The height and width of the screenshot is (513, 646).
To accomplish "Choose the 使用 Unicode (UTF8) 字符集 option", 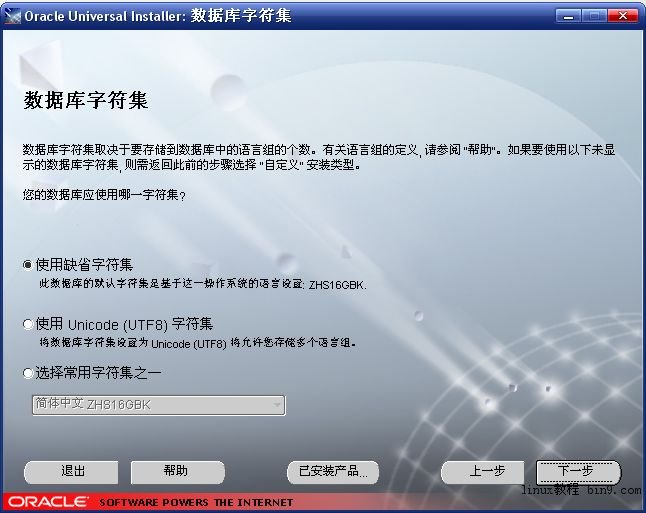I will 28,324.
